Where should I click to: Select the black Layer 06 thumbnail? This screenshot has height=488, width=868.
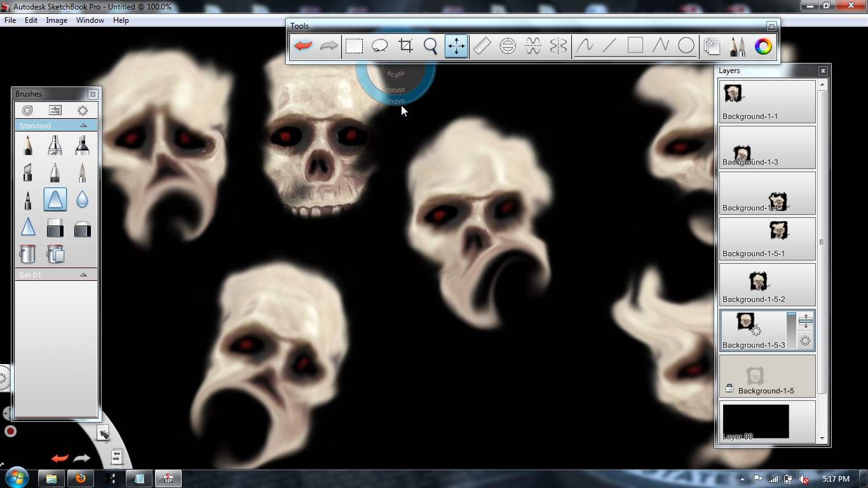point(756,421)
